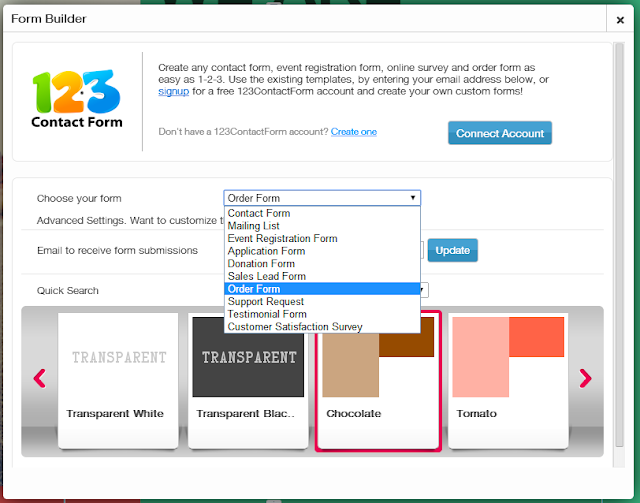Screen dimensions: 640x503
Task: Choose Contact Form from the list
Action: pos(322,213)
